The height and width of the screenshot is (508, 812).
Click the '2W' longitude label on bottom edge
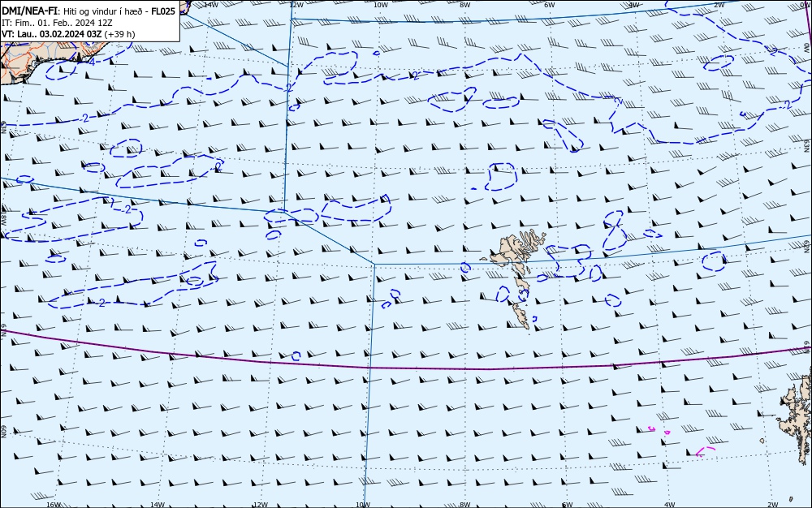coord(772,505)
